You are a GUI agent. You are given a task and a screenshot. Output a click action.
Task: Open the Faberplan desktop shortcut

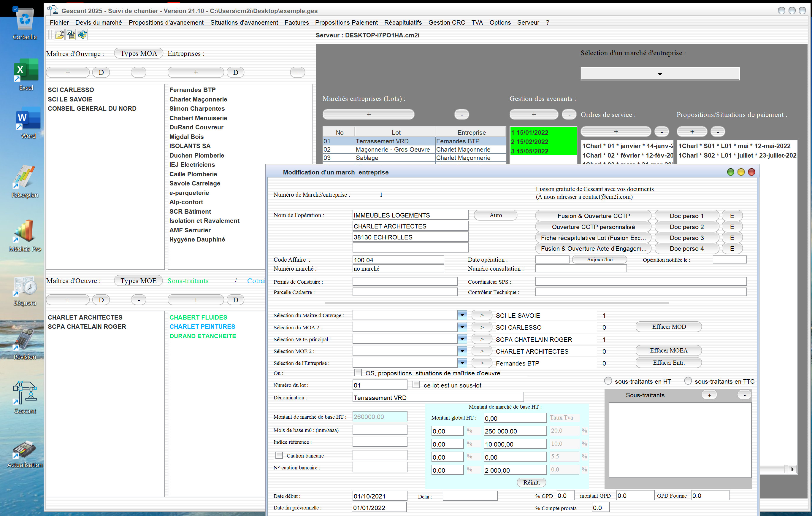click(x=25, y=181)
